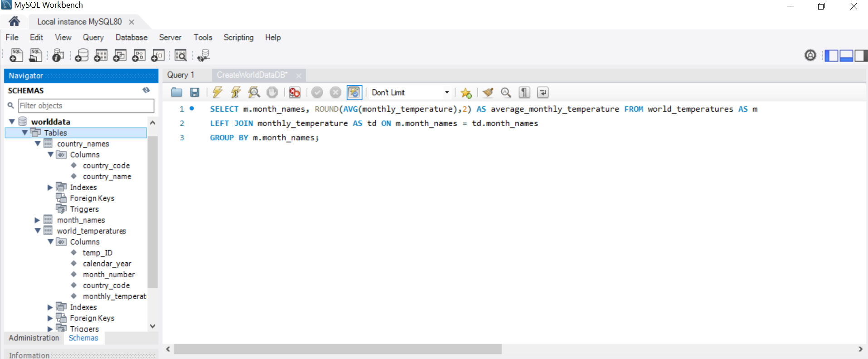Execute statement under cursor icon
868x359 pixels.
coord(236,93)
